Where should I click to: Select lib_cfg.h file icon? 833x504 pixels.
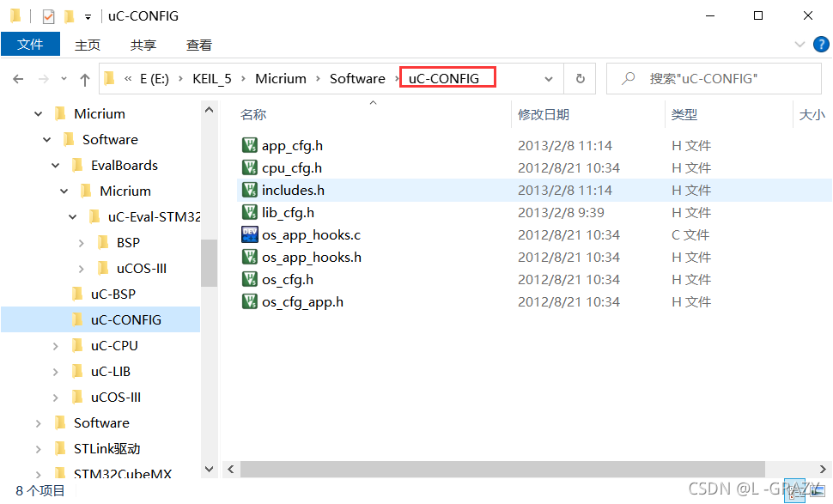pyautogui.click(x=250, y=212)
